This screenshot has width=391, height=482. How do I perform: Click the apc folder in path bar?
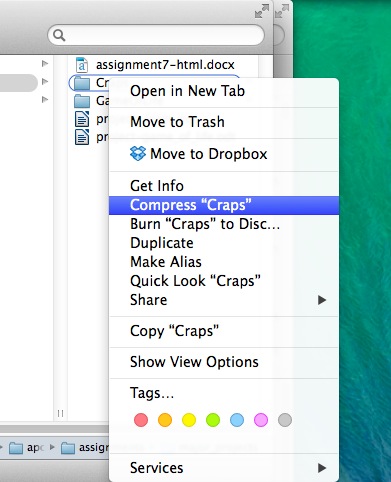(26, 448)
